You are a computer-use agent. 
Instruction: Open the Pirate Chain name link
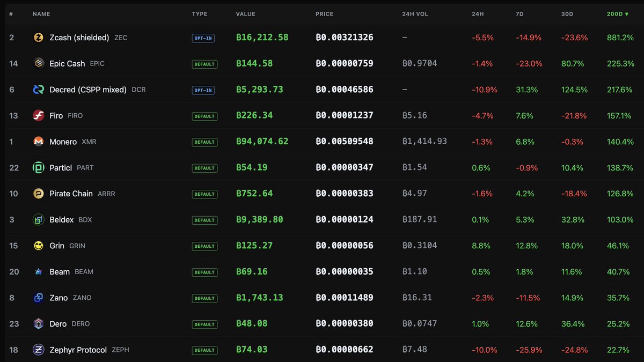tap(71, 194)
